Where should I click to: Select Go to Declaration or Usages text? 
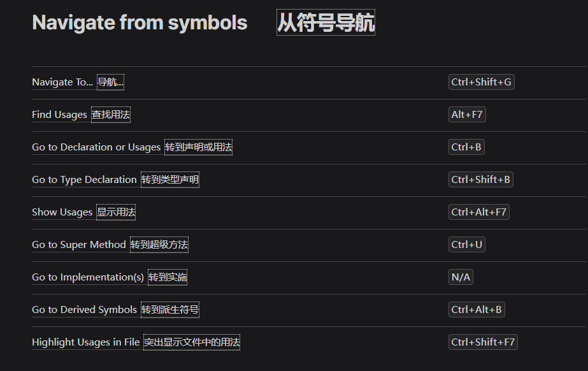pyautogui.click(x=96, y=147)
